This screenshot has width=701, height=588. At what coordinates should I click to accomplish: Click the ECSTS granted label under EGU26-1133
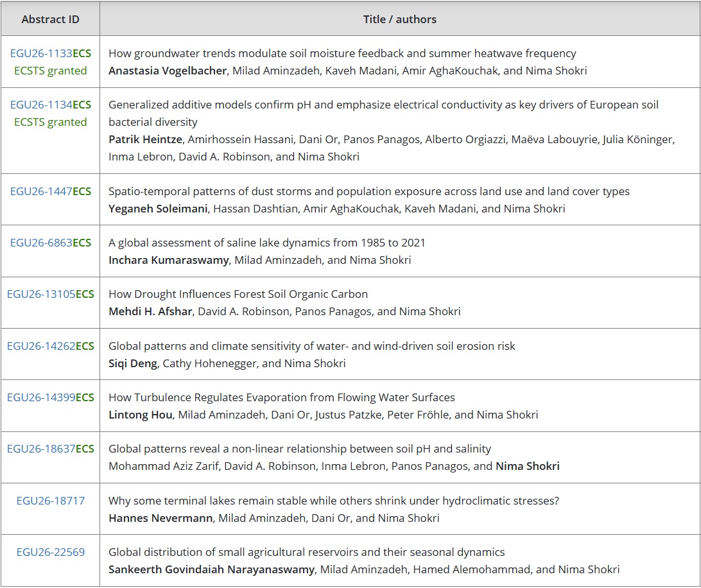pos(49,71)
